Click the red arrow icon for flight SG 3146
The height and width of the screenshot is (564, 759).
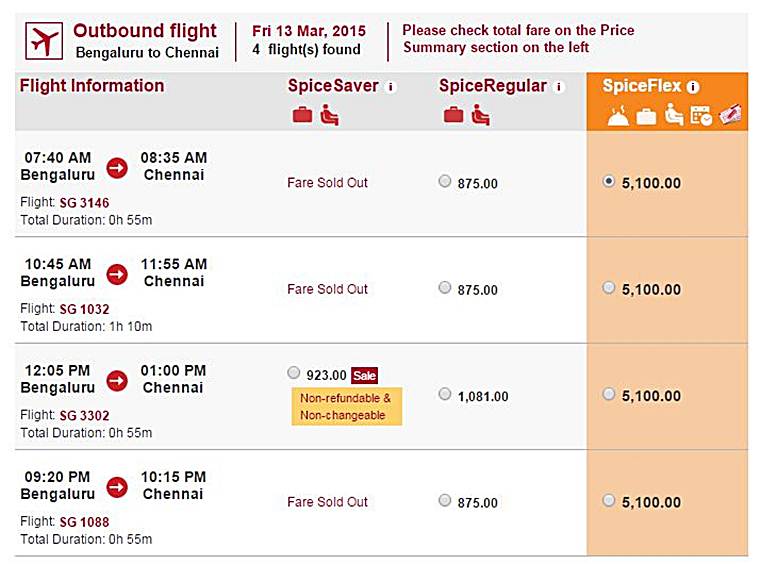pyautogui.click(x=117, y=167)
